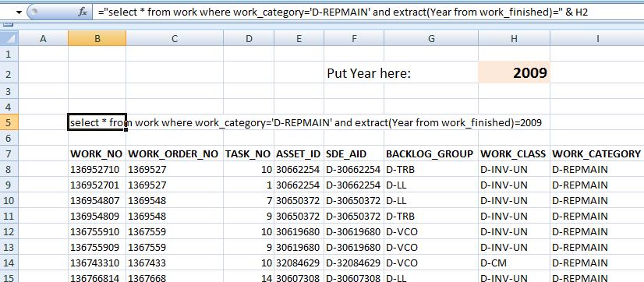Select column G header
The height and width of the screenshot is (282, 644).
click(x=431, y=39)
